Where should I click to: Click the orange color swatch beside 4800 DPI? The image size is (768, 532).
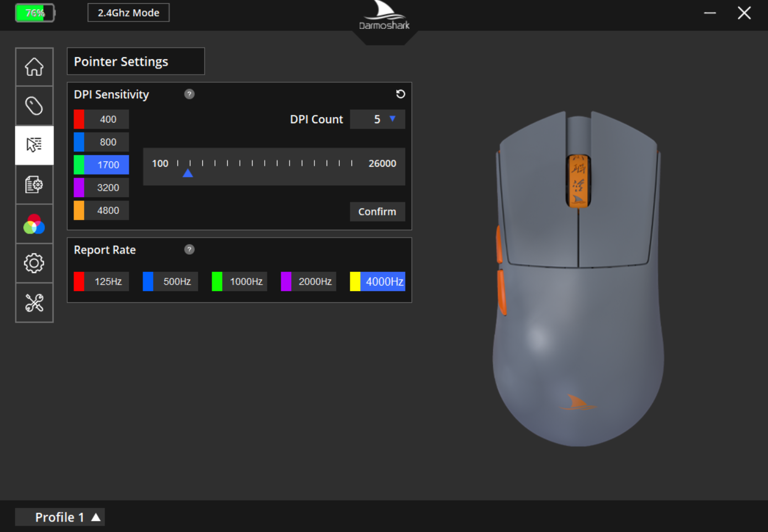[x=79, y=210]
